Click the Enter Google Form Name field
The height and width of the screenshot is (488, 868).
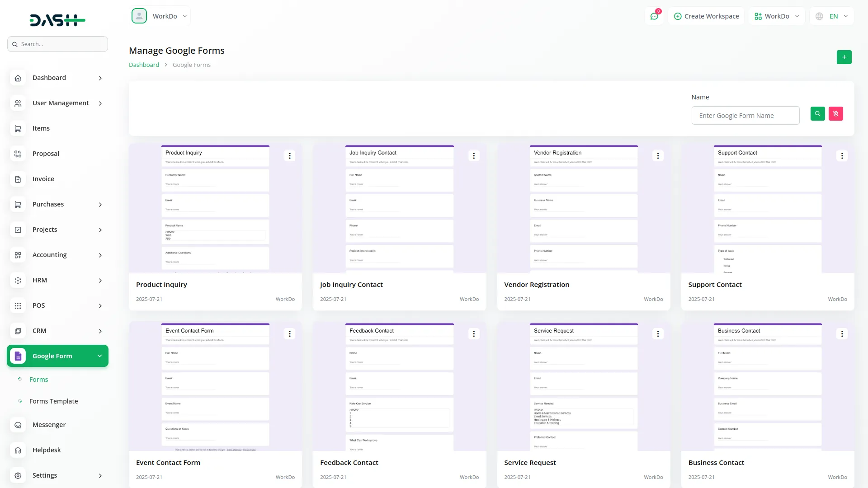pos(745,115)
